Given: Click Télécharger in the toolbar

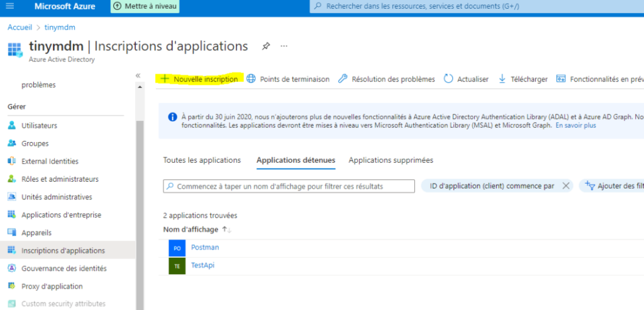Looking at the screenshot, I should click(x=523, y=79).
